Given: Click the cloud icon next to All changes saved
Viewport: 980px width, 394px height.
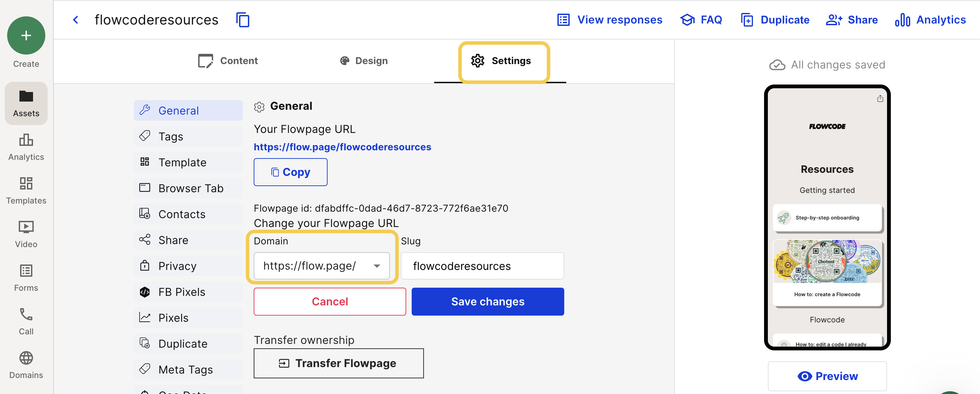Looking at the screenshot, I should [777, 65].
